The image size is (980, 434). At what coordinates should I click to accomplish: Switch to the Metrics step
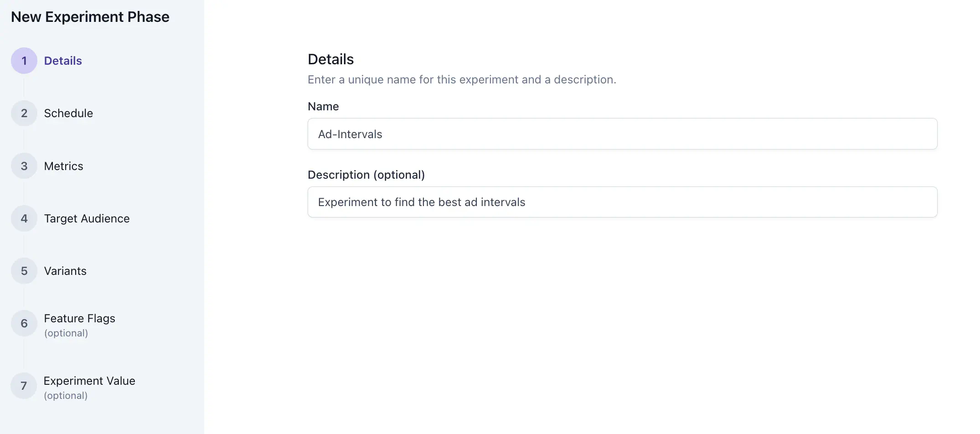tap(63, 166)
